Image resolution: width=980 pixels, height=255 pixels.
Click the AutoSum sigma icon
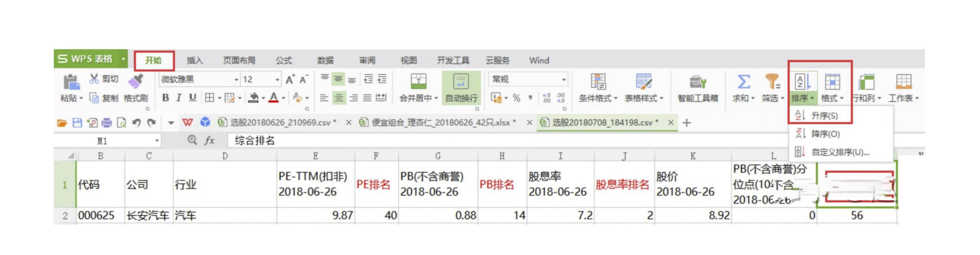[x=743, y=82]
